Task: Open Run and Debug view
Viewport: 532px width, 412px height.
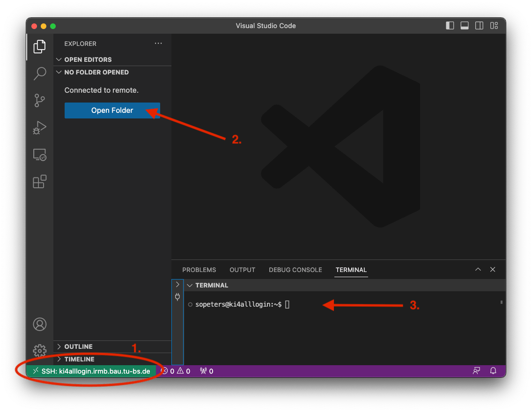Action: pos(40,127)
